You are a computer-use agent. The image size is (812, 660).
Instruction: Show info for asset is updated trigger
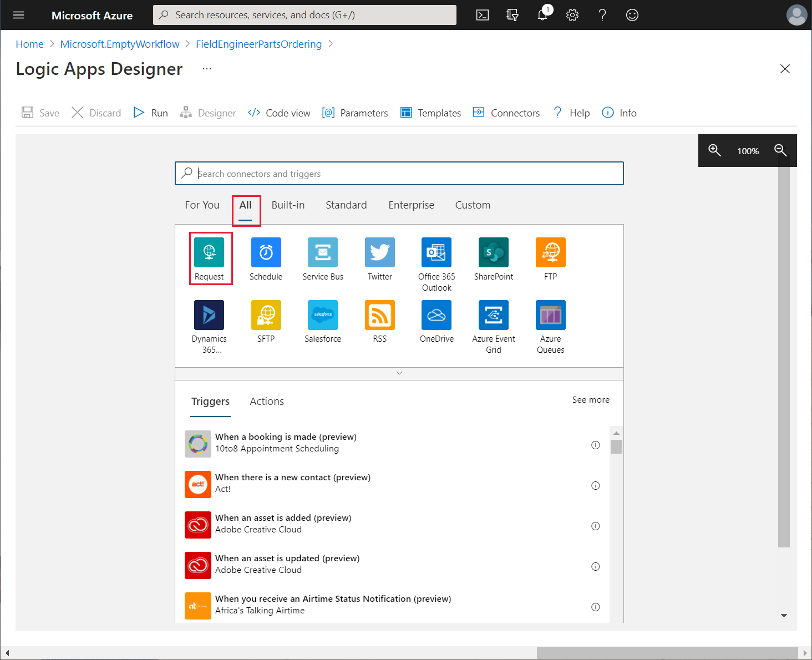click(x=596, y=566)
